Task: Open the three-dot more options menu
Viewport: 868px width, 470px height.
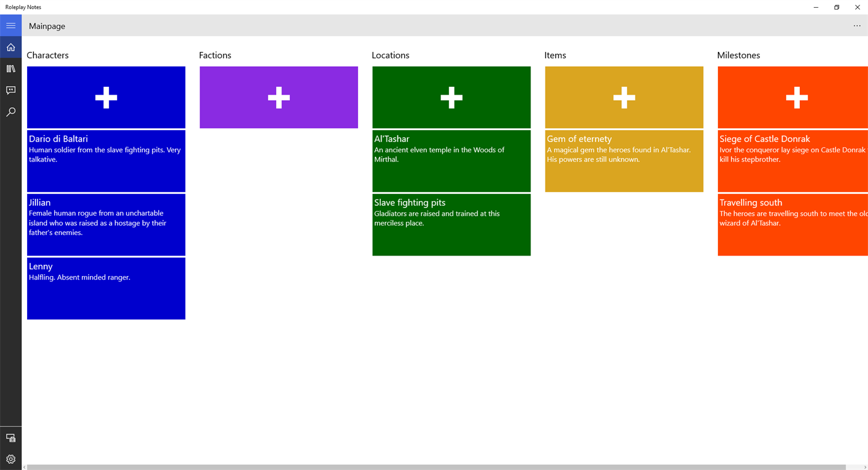Action: [857, 26]
